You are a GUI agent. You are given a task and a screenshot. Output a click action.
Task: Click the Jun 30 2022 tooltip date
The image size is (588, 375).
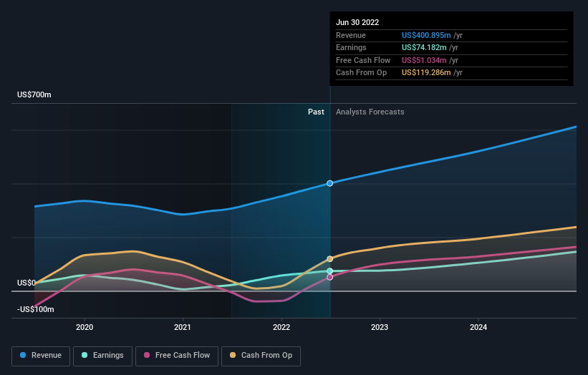pos(357,22)
